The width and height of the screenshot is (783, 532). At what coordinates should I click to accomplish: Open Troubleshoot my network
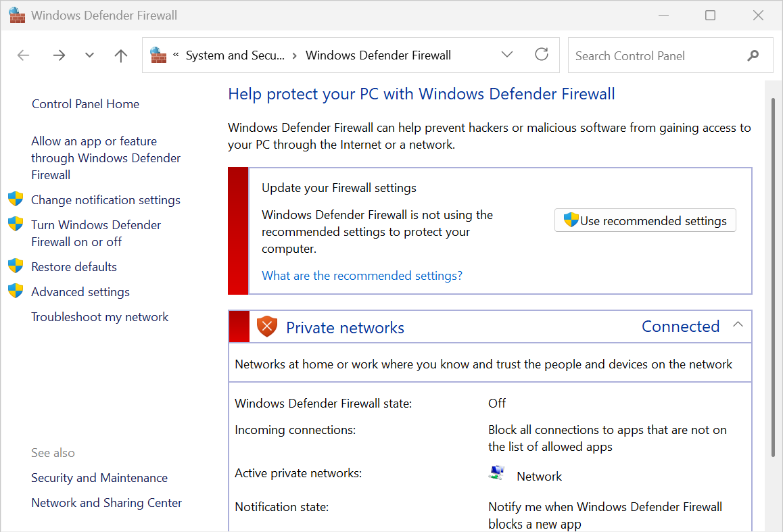(x=100, y=317)
